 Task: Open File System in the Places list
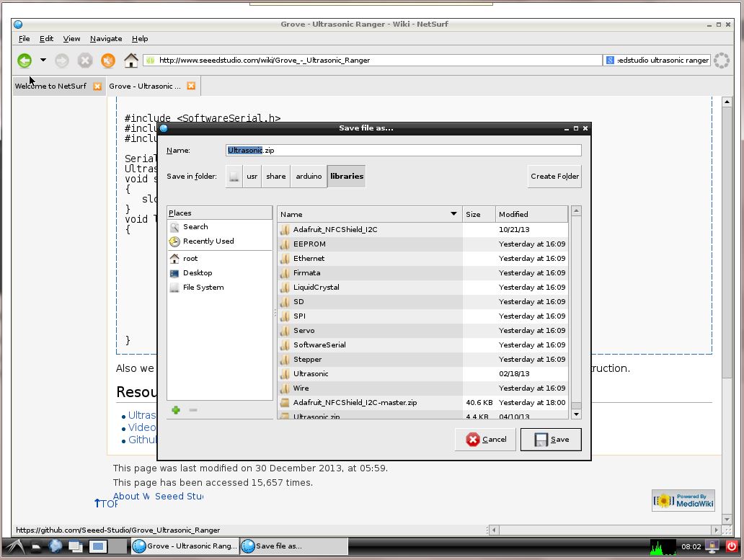click(x=220, y=288)
